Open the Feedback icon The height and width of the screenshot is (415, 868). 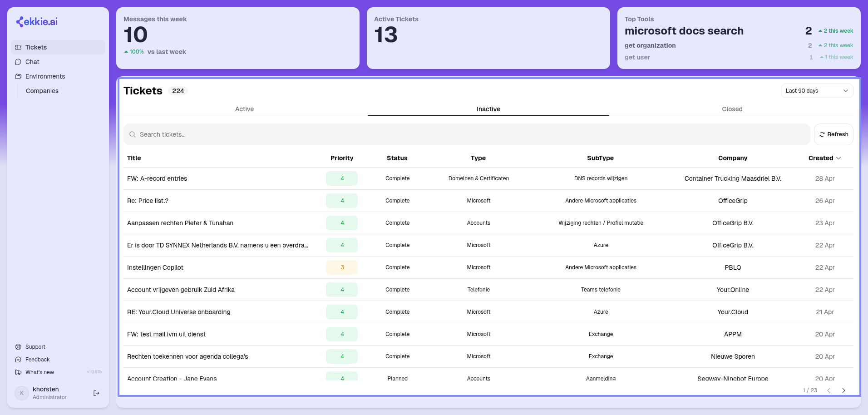[x=18, y=360]
